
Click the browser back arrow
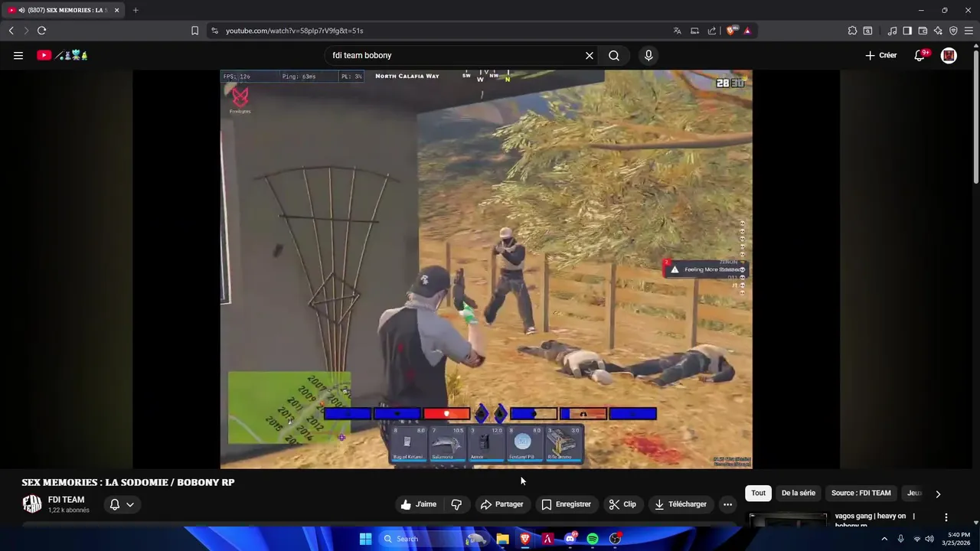tap(11, 31)
